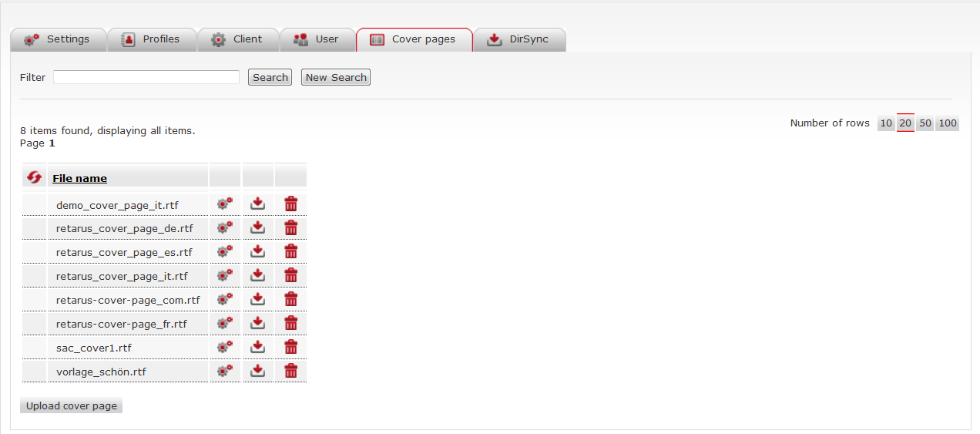Download retarus-cover-page_com.rtf file
Image resolution: width=980 pixels, height=434 pixels.
[x=258, y=300]
